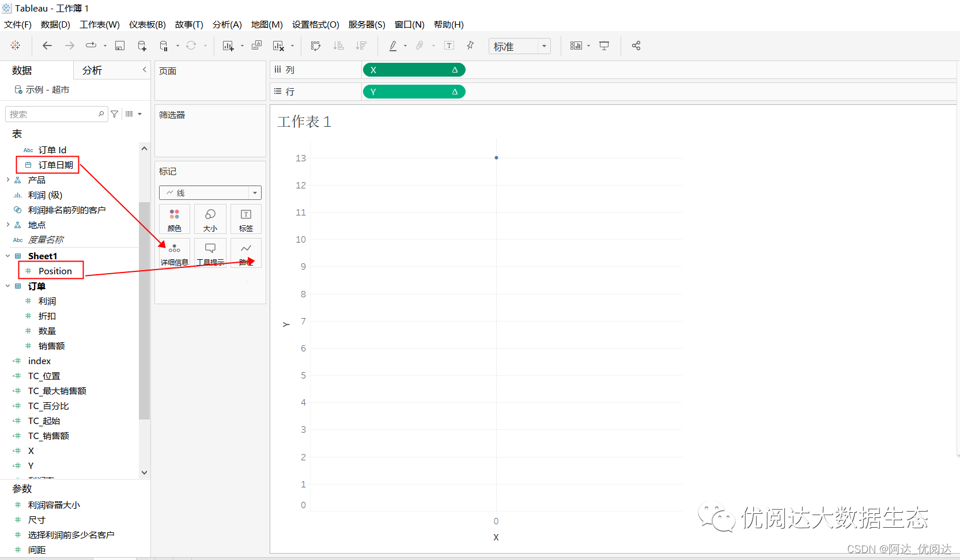Viewport: 960px width, 560px height.
Task: Open the 仪表板(B) menu
Action: 147,25
